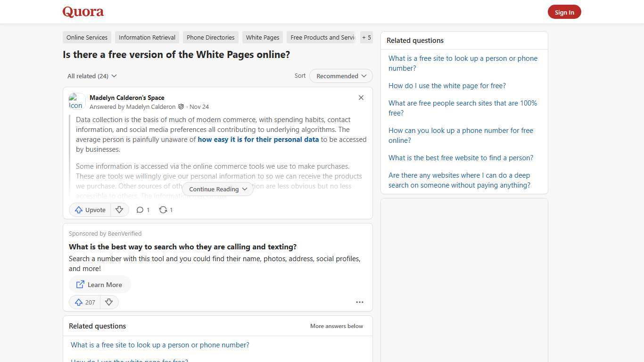Viewport: 644px width, 362px height.
Task: Open 'How do I use the white page for free?'
Action: [x=447, y=85]
